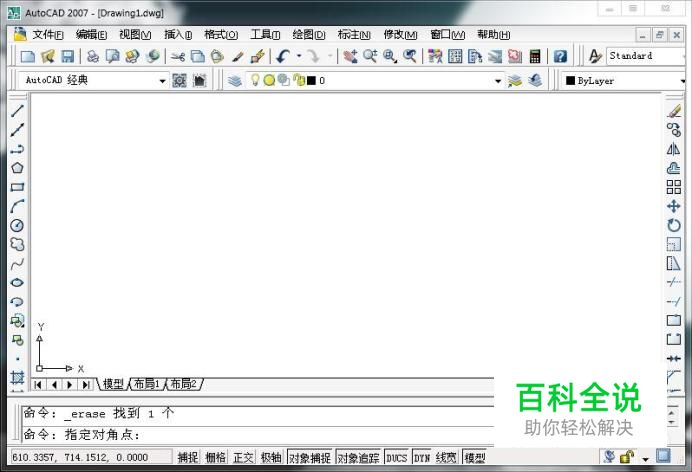This screenshot has height=472, width=692.
Task: Toggle DYN dynamic input
Action: pos(421,458)
